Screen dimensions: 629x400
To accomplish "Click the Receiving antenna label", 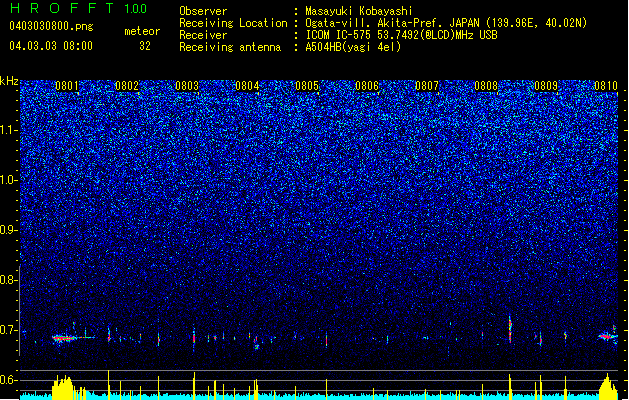I will point(230,47).
